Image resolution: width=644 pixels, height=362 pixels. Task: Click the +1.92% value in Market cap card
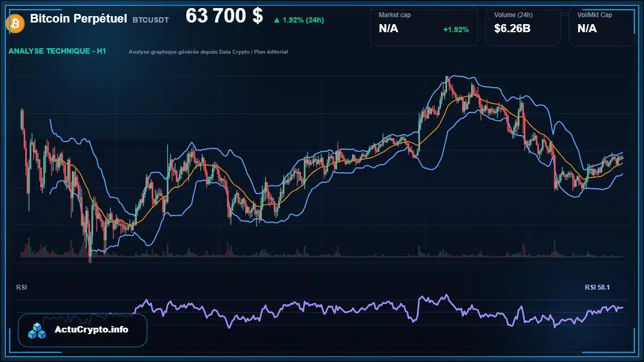[456, 29]
